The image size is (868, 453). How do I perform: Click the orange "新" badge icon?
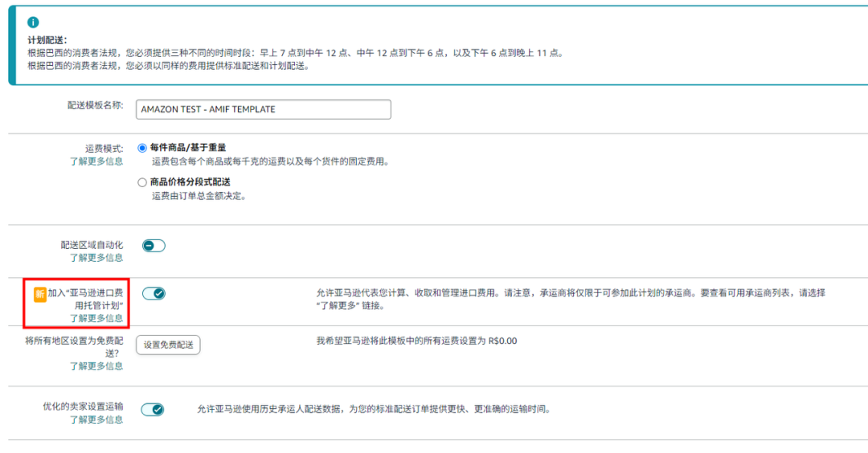39,294
